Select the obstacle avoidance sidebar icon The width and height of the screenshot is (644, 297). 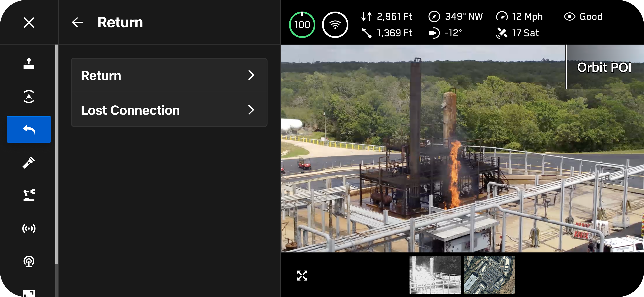[29, 96]
